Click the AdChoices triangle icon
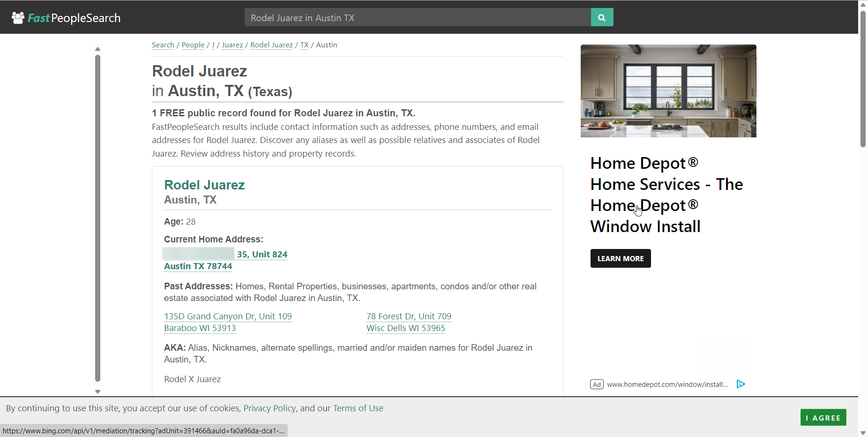Viewport: 868px width, 437px height. coord(741,384)
